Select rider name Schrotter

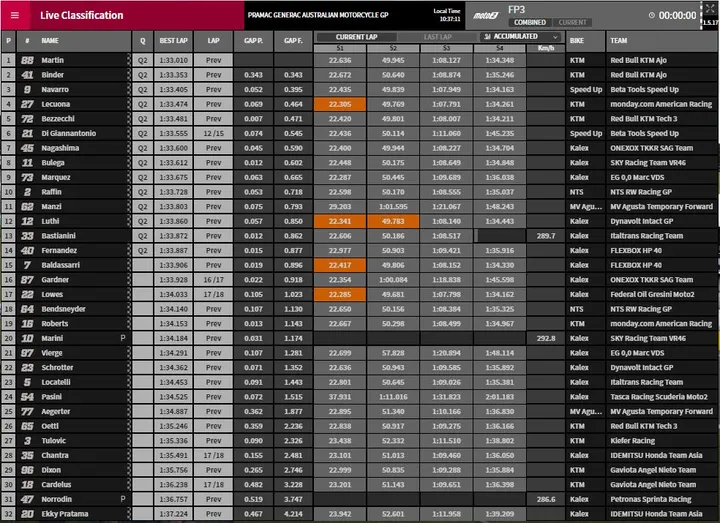click(57, 367)
